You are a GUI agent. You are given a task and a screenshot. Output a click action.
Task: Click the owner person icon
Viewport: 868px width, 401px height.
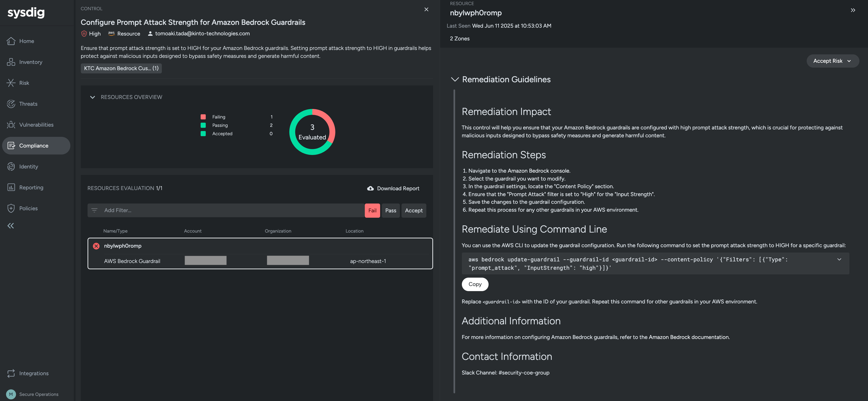pyautogui.click(x=150, y=34)
